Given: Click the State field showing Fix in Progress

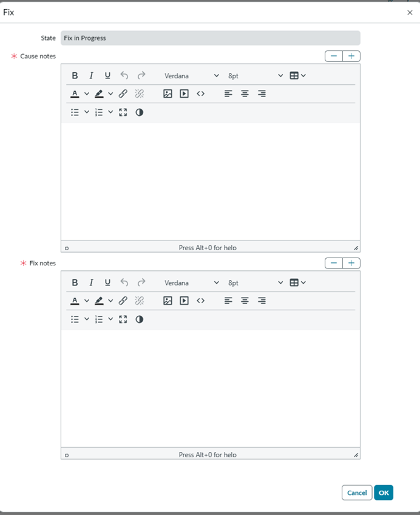Looking at the screenshot, I should (x=211, y=38).
